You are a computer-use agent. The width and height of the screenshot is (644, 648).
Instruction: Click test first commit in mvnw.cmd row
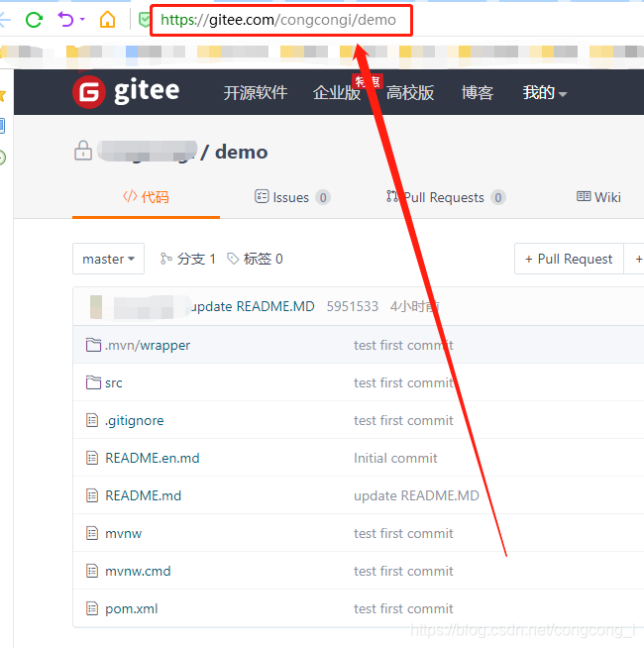(x=403, y=571)
